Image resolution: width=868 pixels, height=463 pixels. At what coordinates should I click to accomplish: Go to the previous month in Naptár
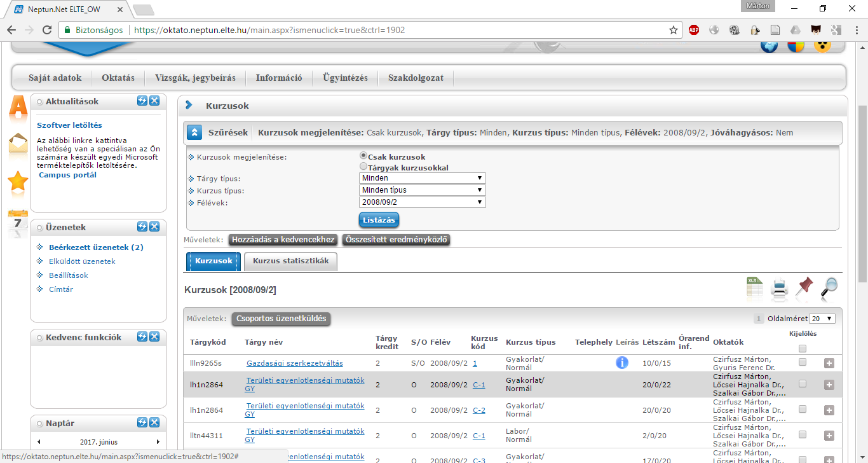[x=39, y=442]
